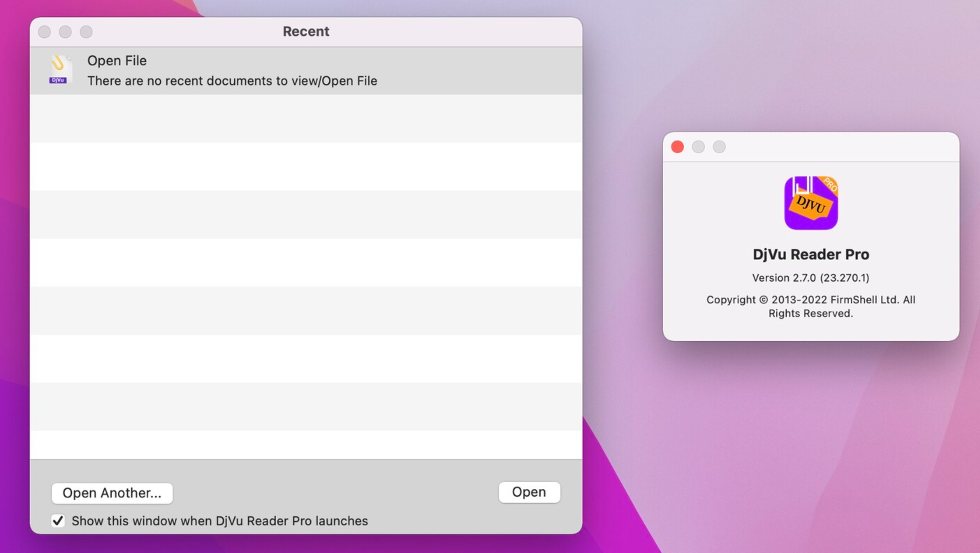This screenshot has width=980, height=553.
Task: Click the DjVu file icon in Recent list
Action: point(60,70)
